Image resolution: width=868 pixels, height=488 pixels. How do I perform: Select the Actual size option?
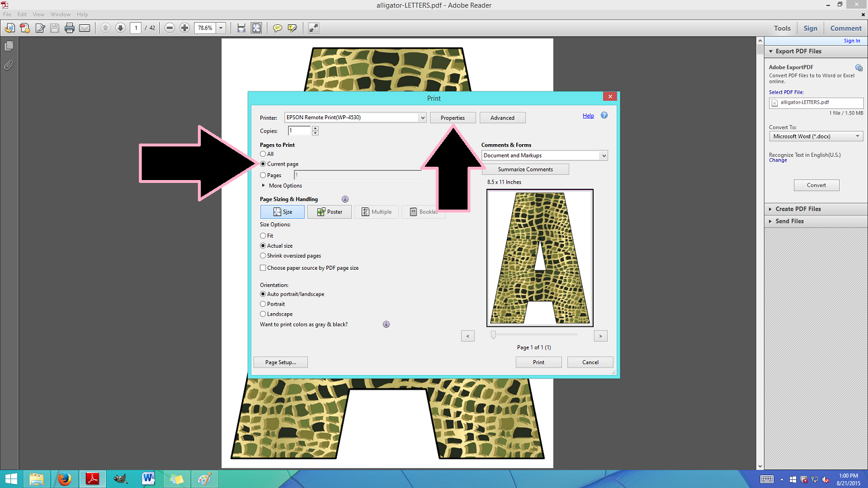263,245
